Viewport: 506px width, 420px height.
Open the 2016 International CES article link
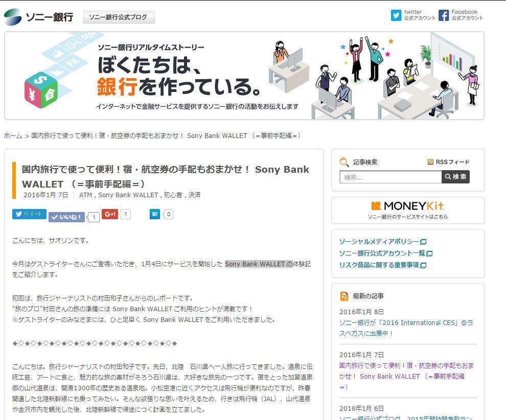click(x=406, y=328)
